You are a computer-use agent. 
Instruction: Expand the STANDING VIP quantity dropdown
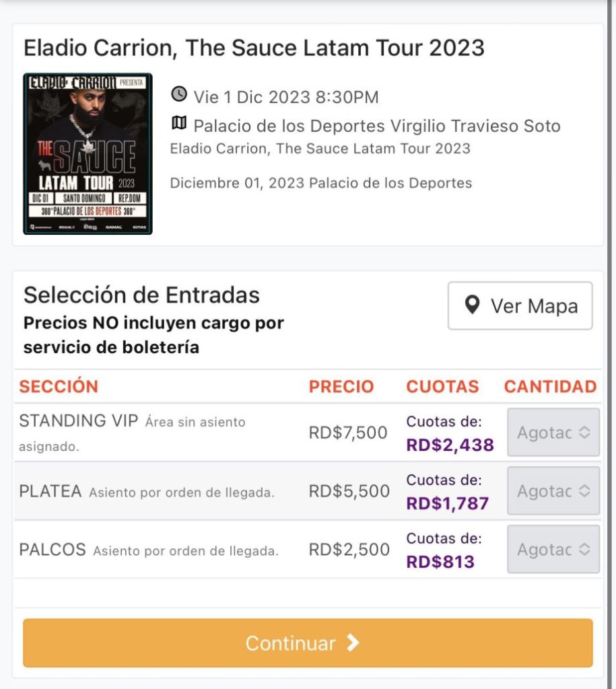553,432
